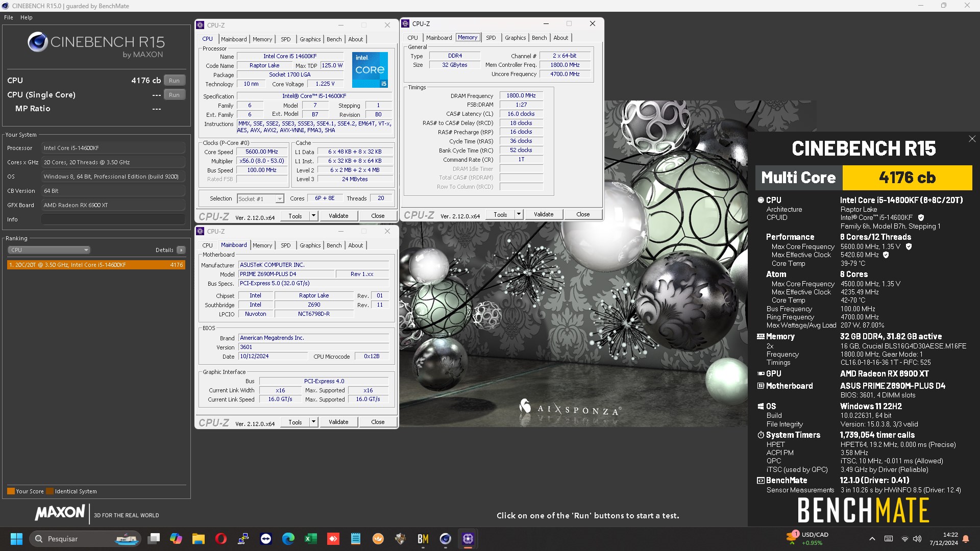
Task: Switch to Cinebench taskbar icon
Action: [x=446, y=539]
